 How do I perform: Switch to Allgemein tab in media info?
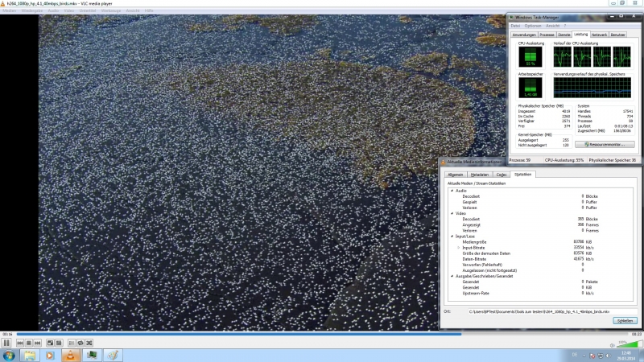click(x=455, y=175)
